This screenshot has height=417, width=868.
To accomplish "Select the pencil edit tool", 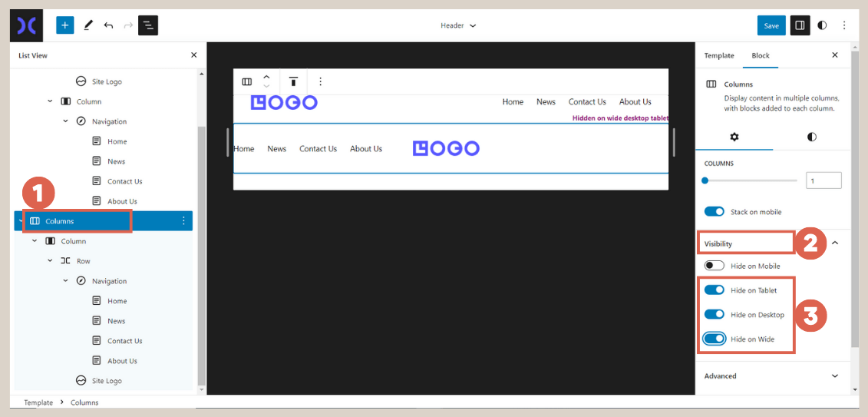I will click(87, 25).
